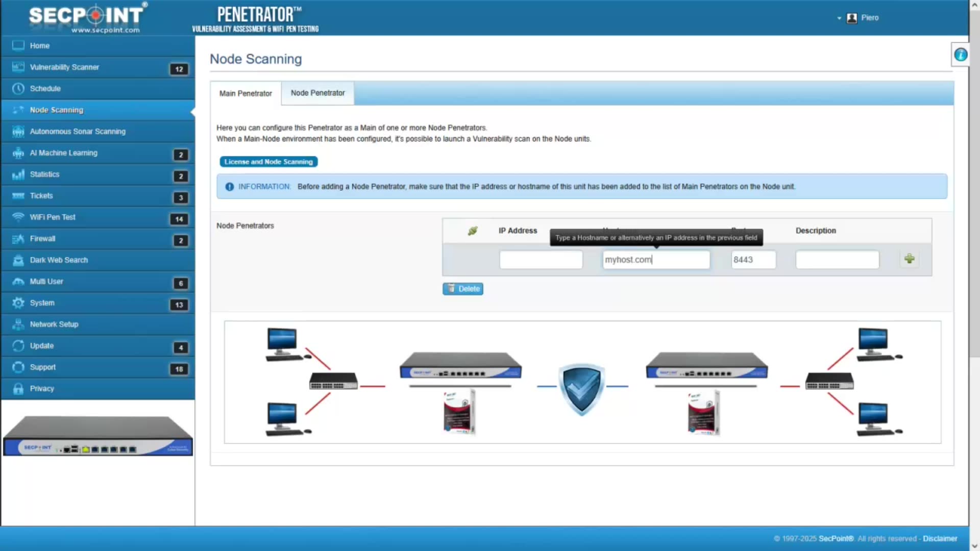The width and height of the screenshot is (980, 551).
Task: Open the System settings gear icon
Action: (18, 303)
